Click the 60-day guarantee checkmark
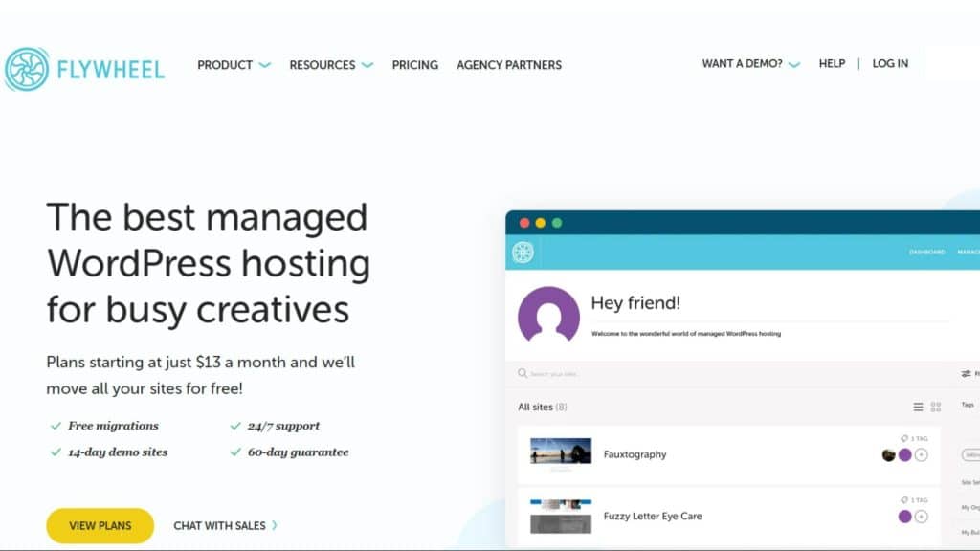The width and height of the screenshot is (980, 551). pos(235,452)
